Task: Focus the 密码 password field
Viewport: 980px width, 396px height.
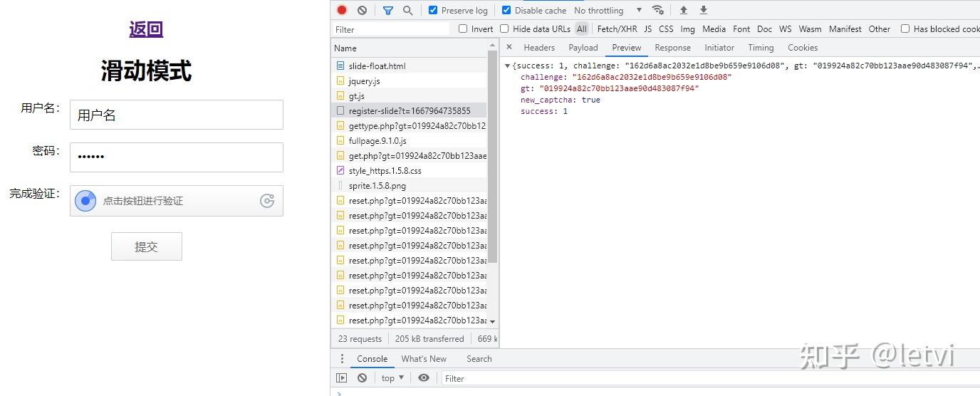Action: point(177,157)
